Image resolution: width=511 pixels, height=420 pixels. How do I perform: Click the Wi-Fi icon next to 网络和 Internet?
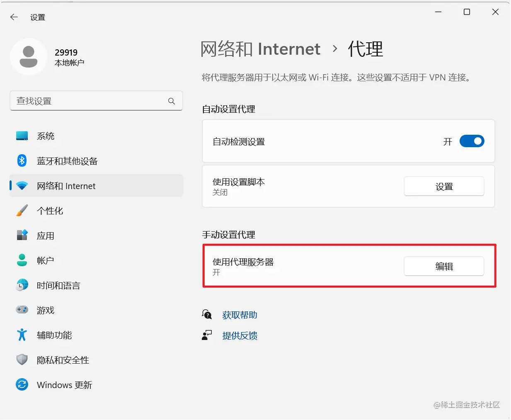tap(22, 186)
